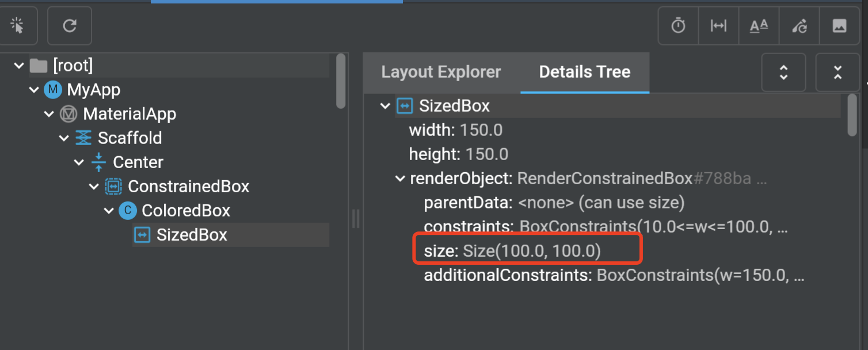Toggle Show Guidelines icon
This screenshot has width=868, height=350.
click(718, 26)
